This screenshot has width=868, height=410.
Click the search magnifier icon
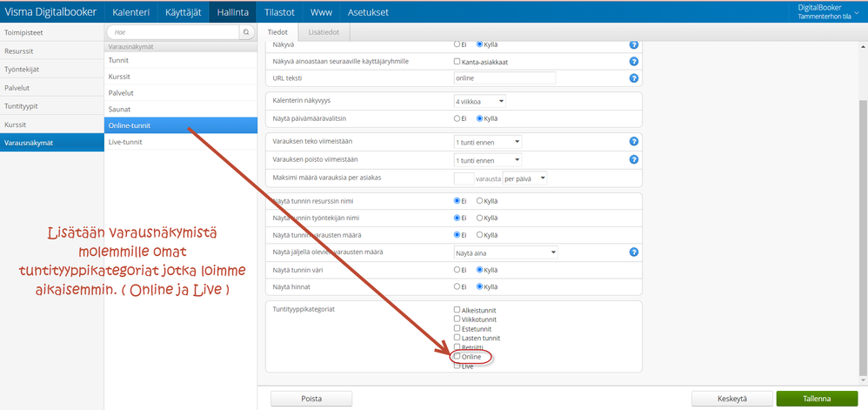point(246,33)
